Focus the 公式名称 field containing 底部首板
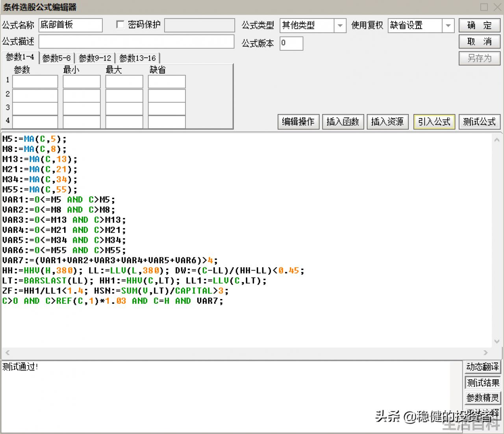The height and width of the screenshot is (434, 504). (70, 25)
